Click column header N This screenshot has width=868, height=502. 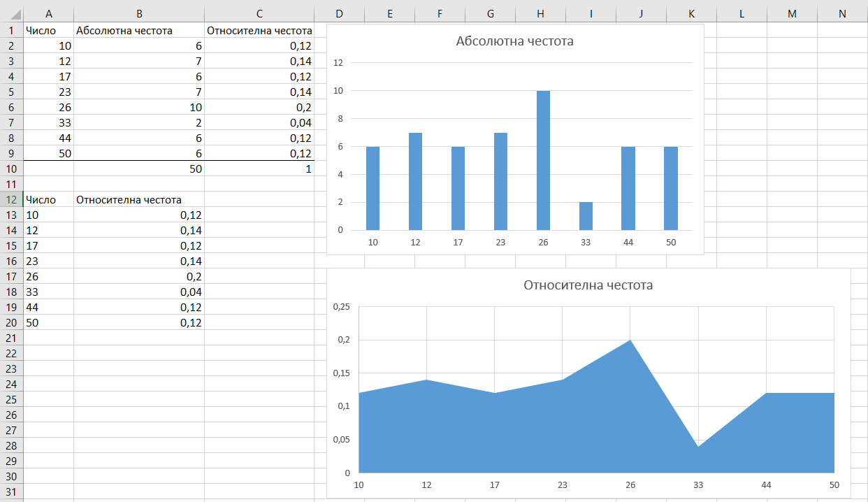[x=842, y=14]
